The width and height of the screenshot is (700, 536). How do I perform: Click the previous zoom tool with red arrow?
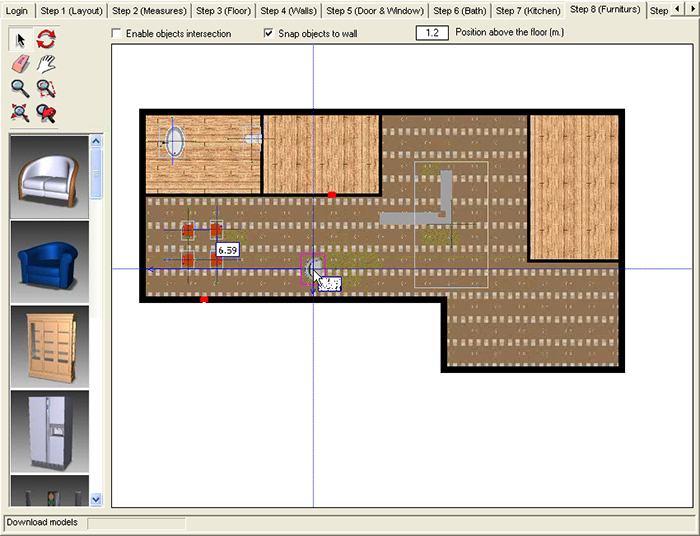point(46,112)
